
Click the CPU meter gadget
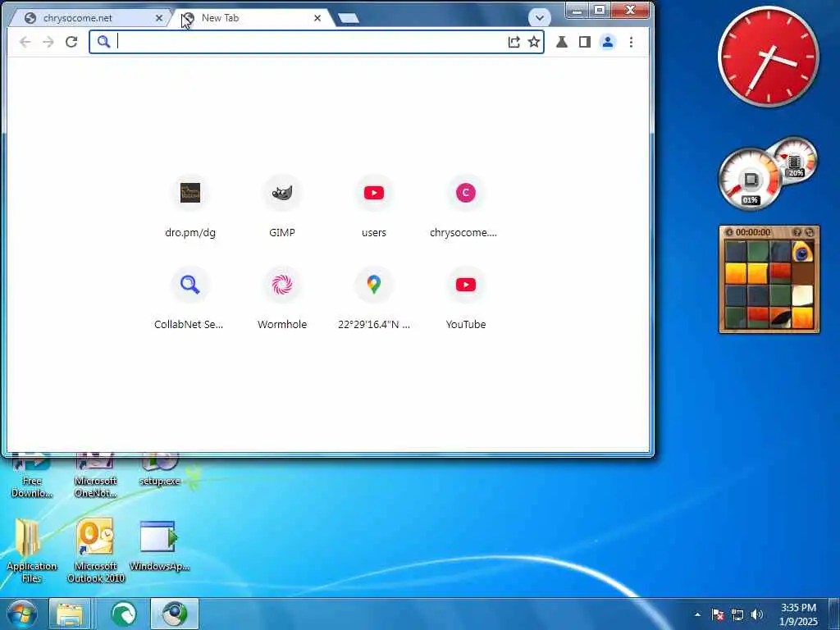tap(751, 180)
